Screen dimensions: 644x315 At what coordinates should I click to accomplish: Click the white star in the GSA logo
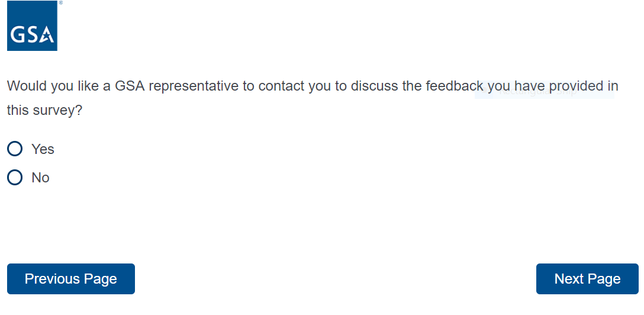click(x=47, y=37)
